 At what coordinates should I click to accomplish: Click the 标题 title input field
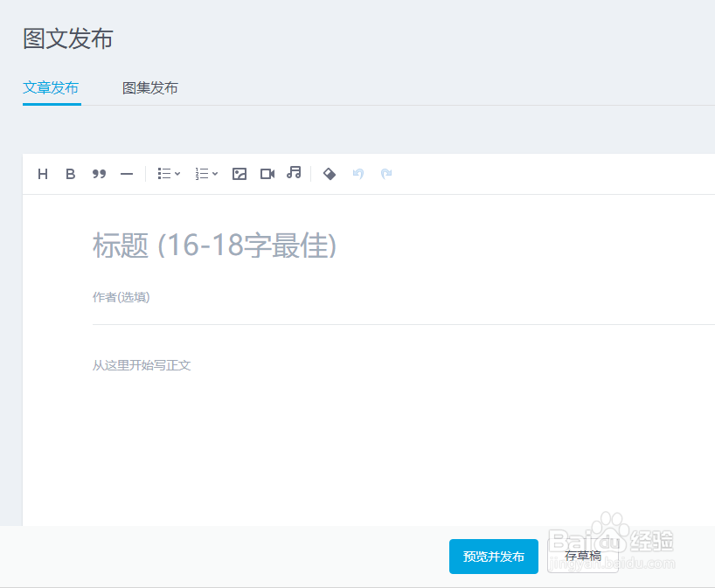coord(262,246)
